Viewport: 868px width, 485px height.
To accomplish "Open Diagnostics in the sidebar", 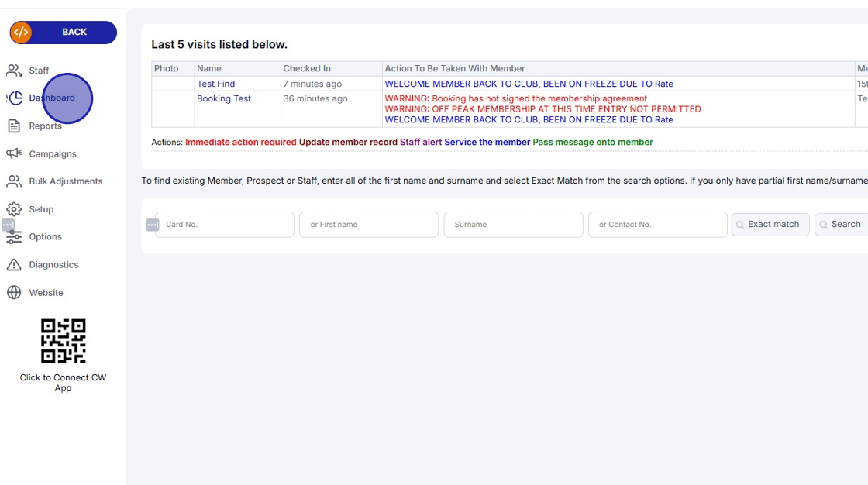I will (53, 265).
